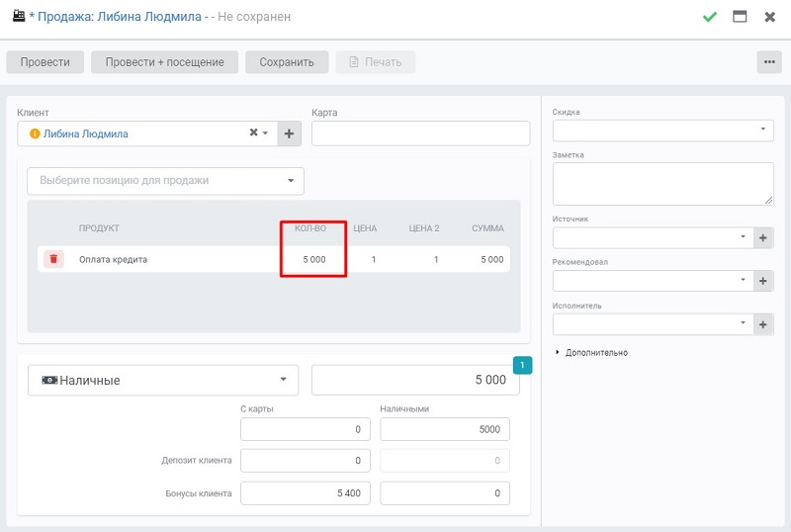Image resolution: width=791 pixels, height=532 pixels.
Task: Click the ЦЕНА 2 cell of Оплата кредита
Action: [436, 259]
